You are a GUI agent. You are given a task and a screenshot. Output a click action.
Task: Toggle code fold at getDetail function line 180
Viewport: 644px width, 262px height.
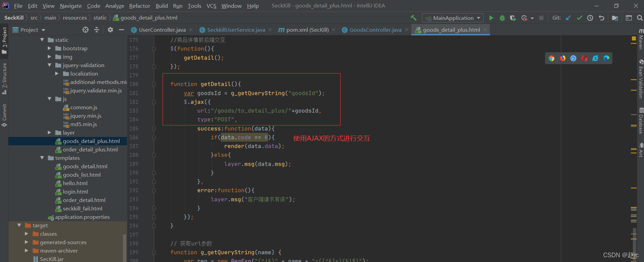click(154, 84)
